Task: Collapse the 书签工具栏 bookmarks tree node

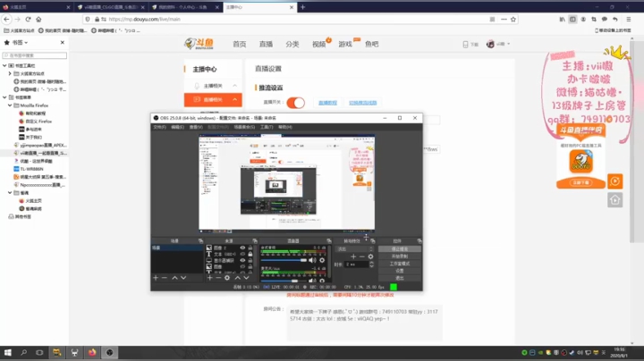Action: pyautogui.click(x=4, y=65)
